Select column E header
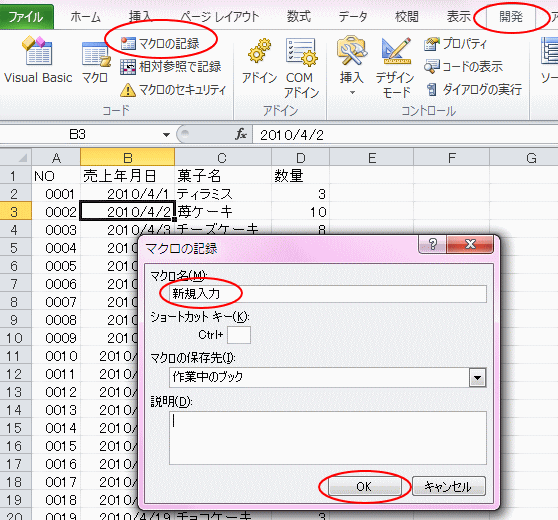This screenshot has height=520, width=558. [x=372, y=157]
